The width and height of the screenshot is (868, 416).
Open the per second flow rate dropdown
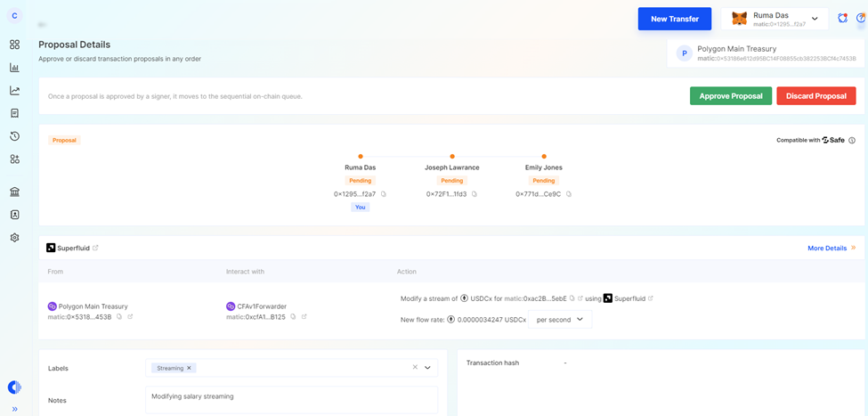[560, 319]
